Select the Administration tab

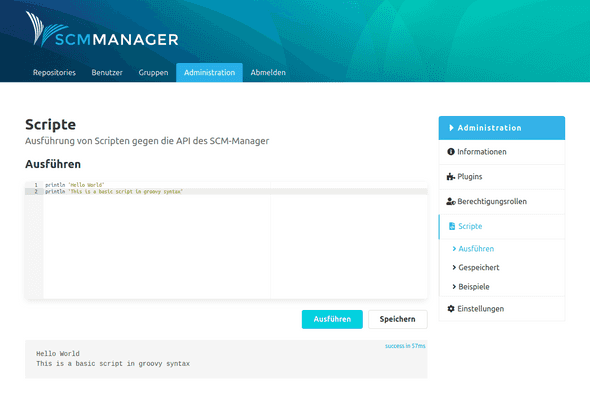tap(209, 73)
